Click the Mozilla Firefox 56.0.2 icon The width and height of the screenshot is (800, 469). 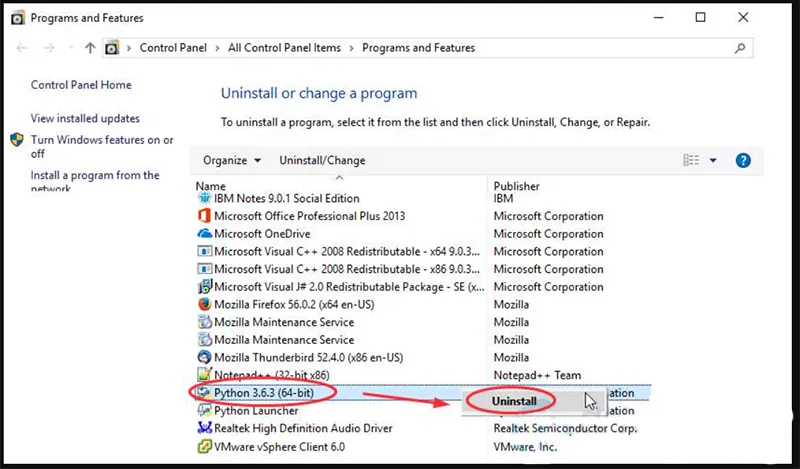point(204,305)
